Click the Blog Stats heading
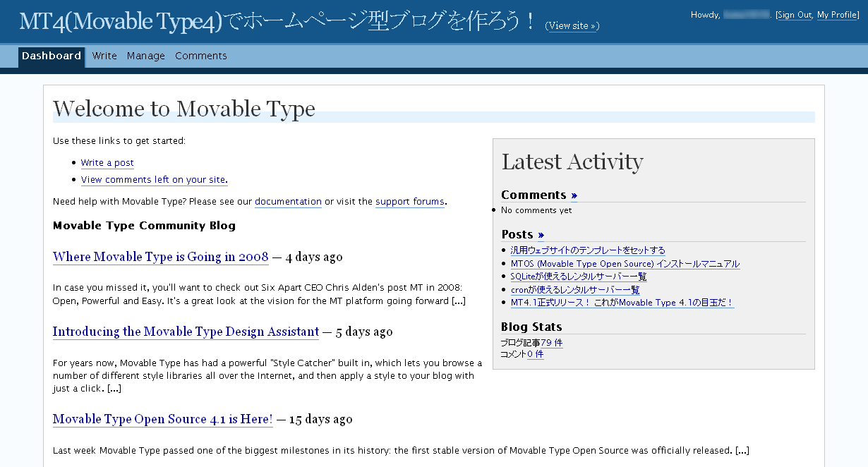The width and height of the screenshot is (868, 467). pyautogui.click(x=531, y=327)
